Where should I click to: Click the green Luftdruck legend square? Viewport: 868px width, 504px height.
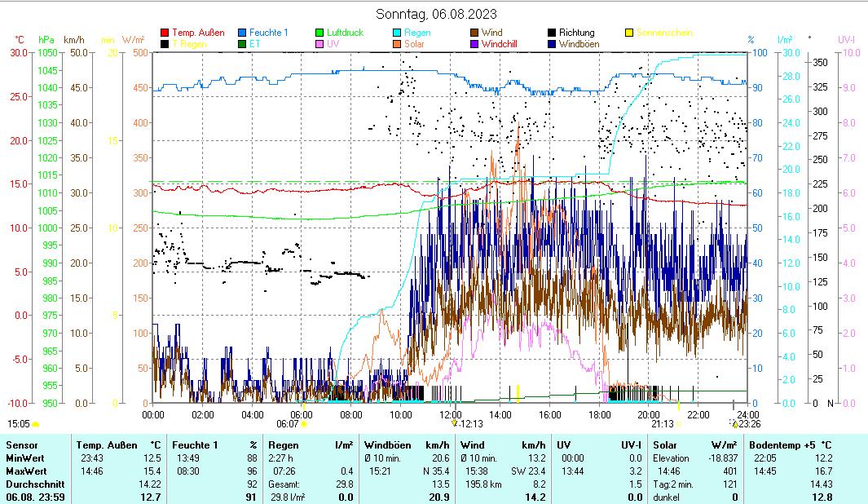319,33
